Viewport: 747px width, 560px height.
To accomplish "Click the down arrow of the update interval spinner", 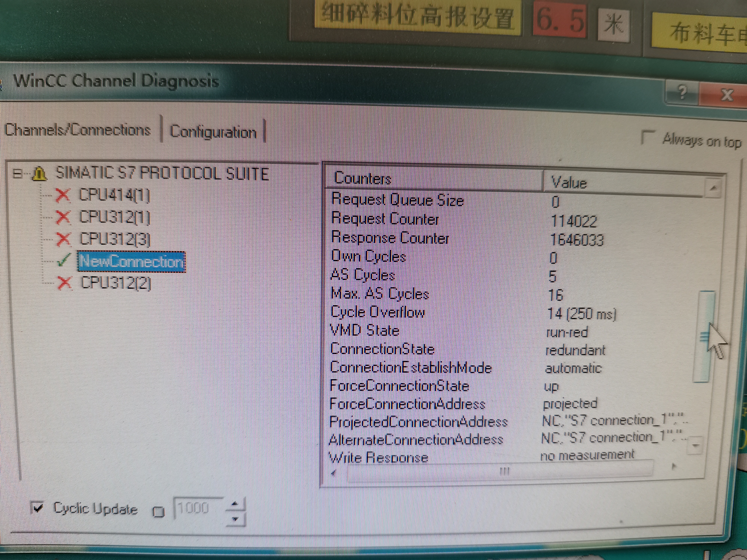I will point(235,519).
